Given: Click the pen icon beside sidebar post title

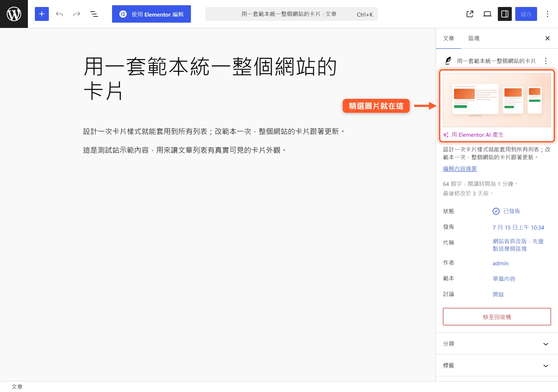Looking at the screenshot, I should (x=448, y=61).
